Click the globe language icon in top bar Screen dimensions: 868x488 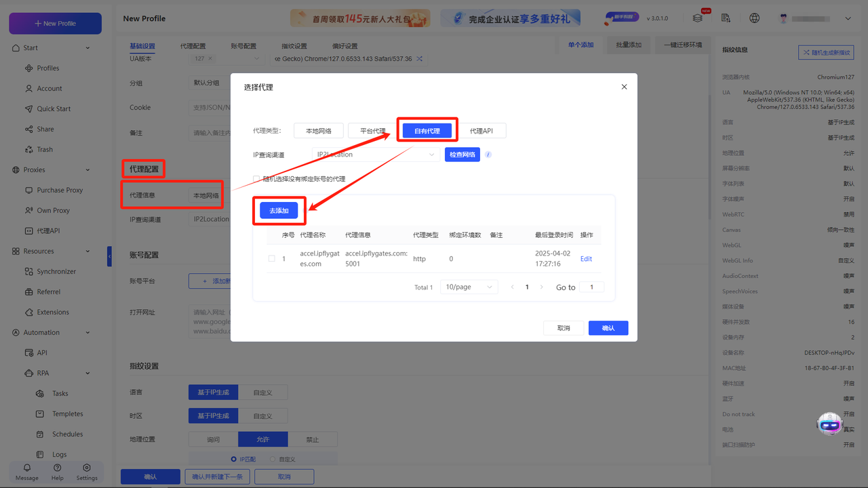coord(755,18)
